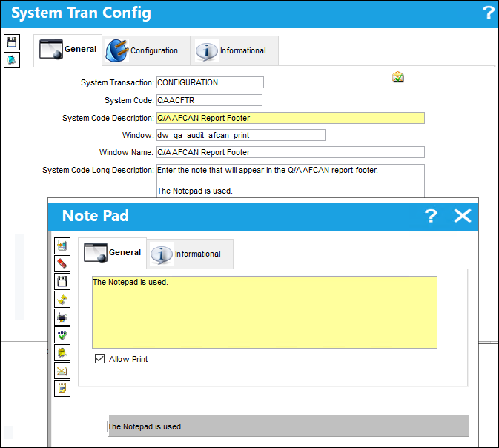Viewport: 499px width, 448px height.
Task: Click the Window Name field
Action: click(x=291, y=152)
